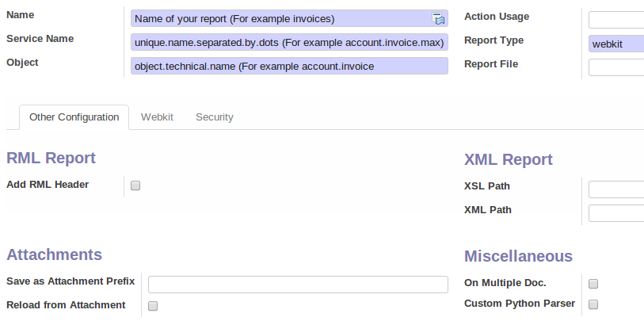Click into the Service Name input field

289,42
